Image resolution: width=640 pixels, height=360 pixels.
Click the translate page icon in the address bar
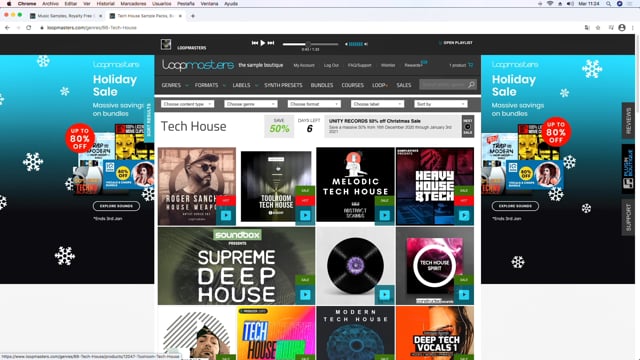587,28
